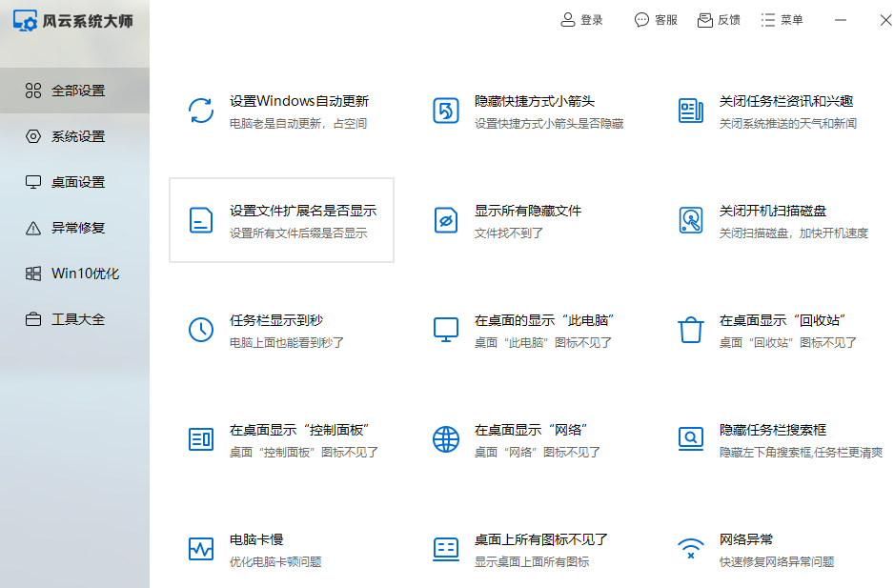Click the 回收站 recycle bin icon
894x588 pixels.
[x=690, y=330]
